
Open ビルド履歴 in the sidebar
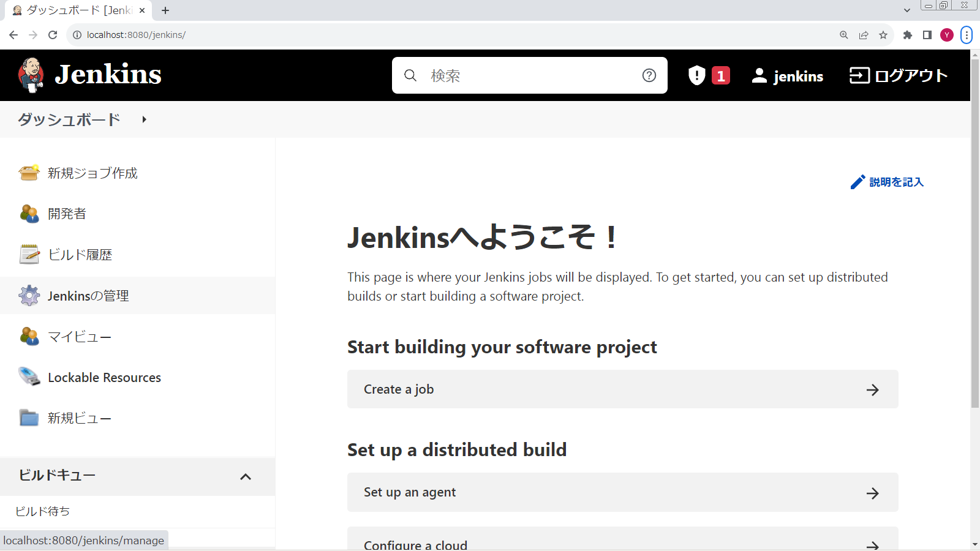pos(80,255)
